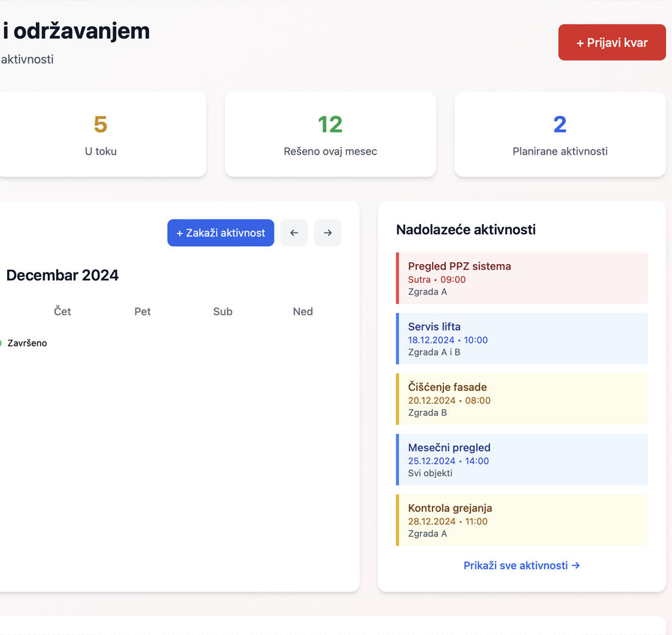This screenshot has width=672, height=635.
Task: Select the Mesečni pregled activity
Action: coord(522,460)
